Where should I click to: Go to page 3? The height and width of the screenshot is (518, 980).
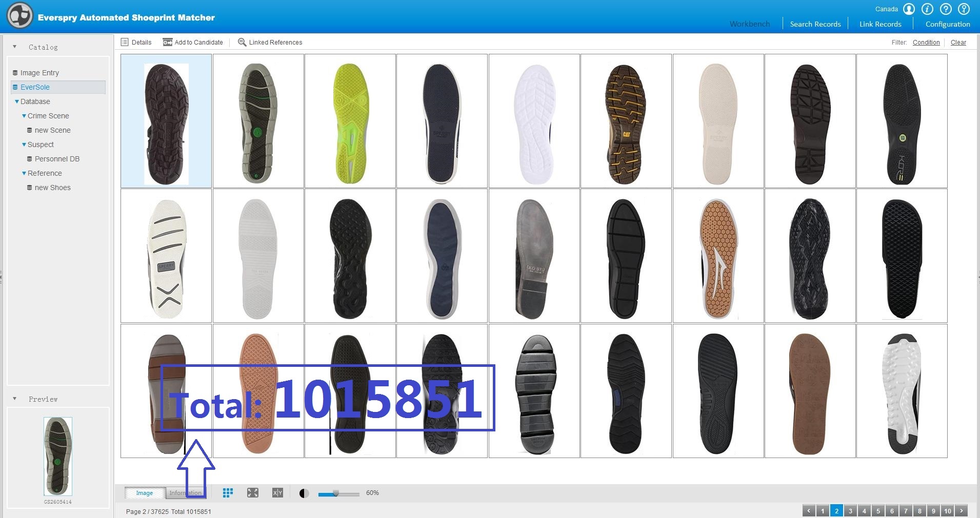(x=850, y=511)
